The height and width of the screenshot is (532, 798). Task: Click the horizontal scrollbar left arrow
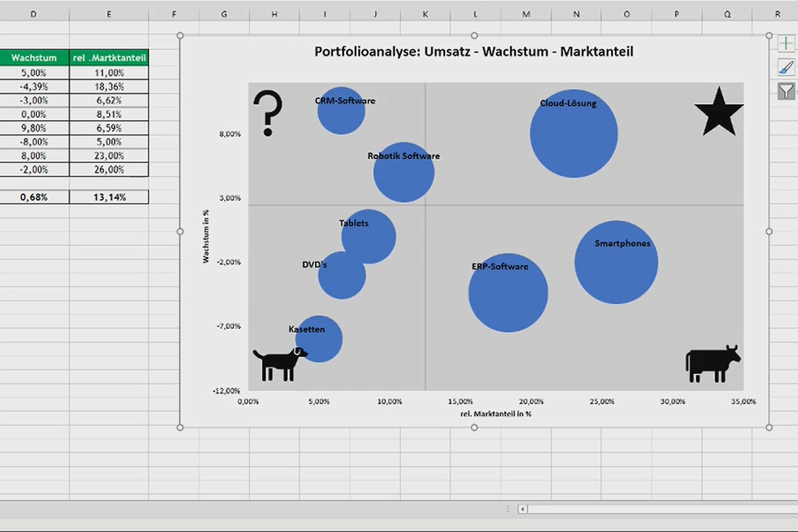tap(523, 509)
